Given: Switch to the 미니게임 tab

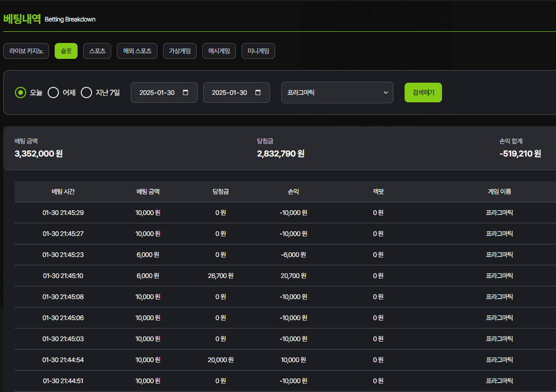Looking at the screenshot, I should pos(258,51).
